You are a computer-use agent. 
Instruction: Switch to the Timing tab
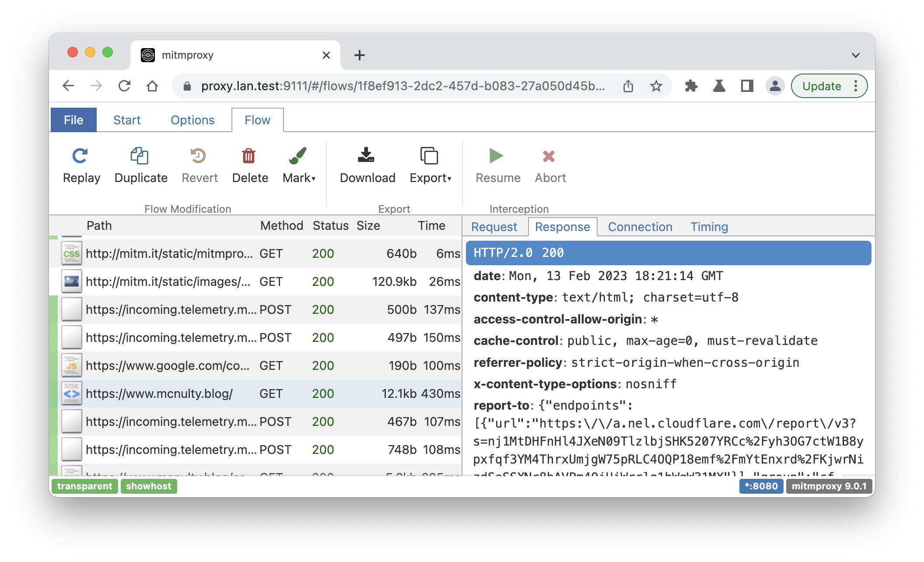(709, 227)
